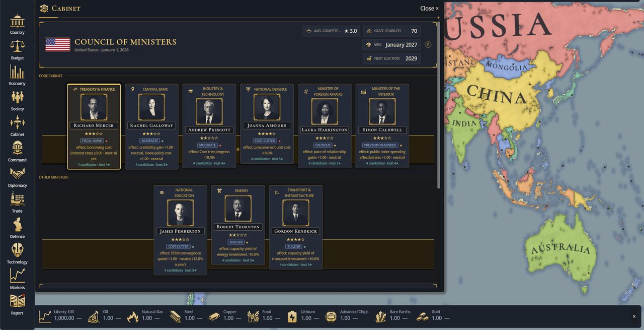
Task: Click Govt. Stability 70 stat
Action: 392,31
